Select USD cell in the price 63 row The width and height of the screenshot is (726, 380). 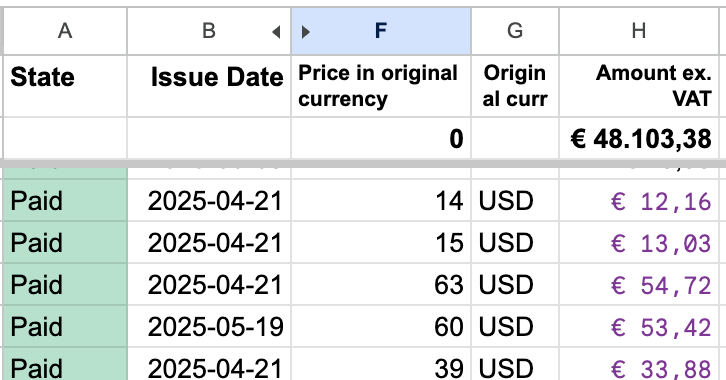(515, 284)
